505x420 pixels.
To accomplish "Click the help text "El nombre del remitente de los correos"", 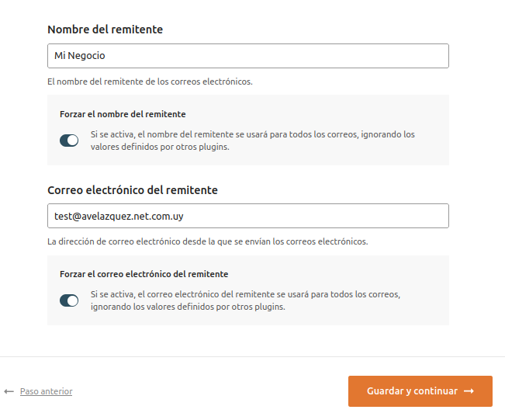I will tap(150, 81).
